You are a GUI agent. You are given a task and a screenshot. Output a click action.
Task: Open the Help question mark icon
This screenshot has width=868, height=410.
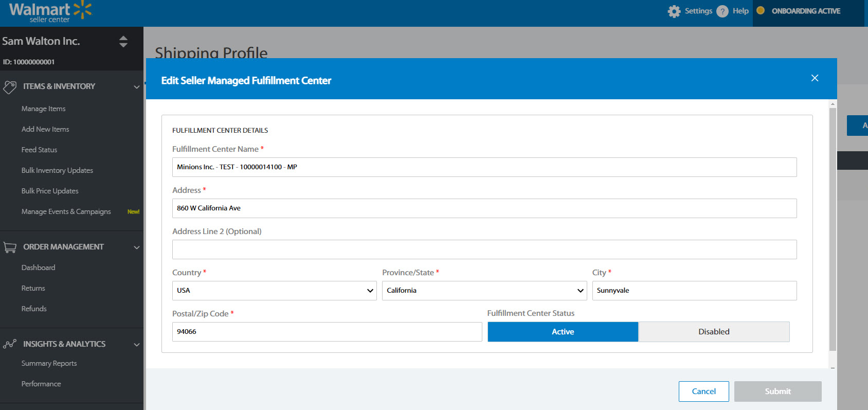click(x=722, y=11)
